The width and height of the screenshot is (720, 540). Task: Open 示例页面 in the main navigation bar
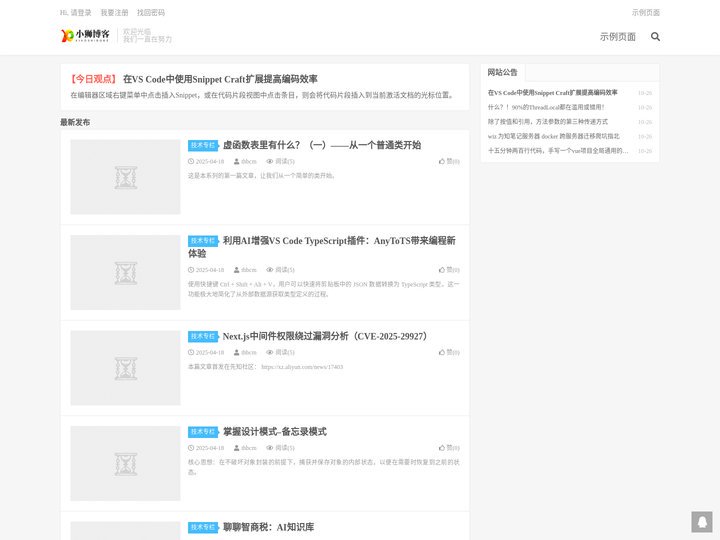click(x=618, y=37)
